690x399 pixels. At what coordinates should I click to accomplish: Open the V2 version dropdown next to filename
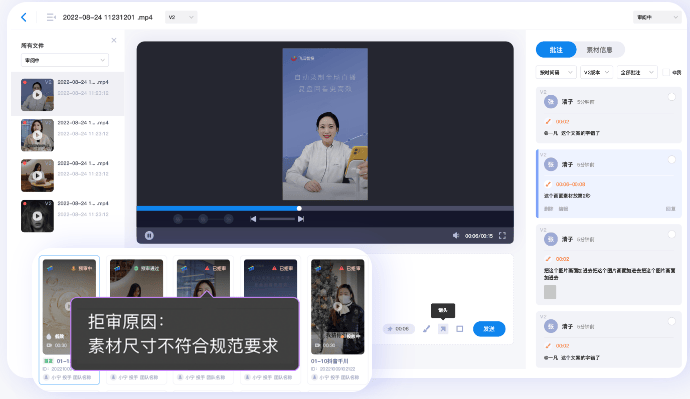(x=181, y=17)
